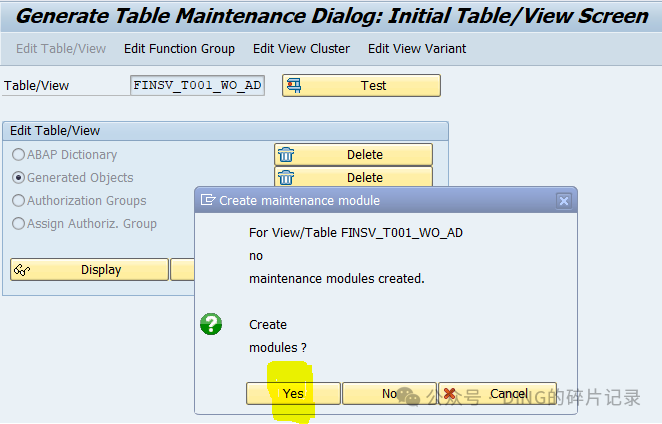Click Delete next to ABAP Dictionary
Screen dimensions: 662x424
353,155
